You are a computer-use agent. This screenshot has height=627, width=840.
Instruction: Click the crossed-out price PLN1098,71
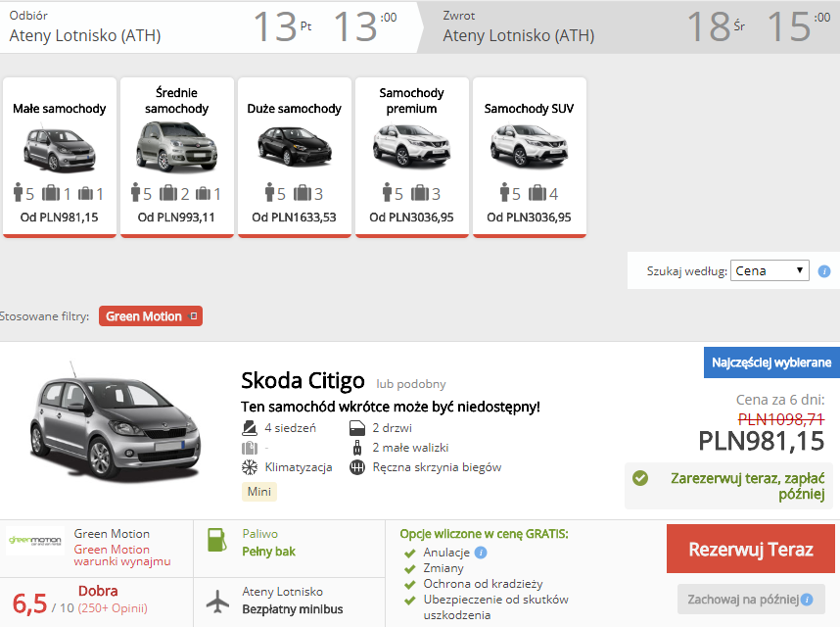[x=781, y=419]
